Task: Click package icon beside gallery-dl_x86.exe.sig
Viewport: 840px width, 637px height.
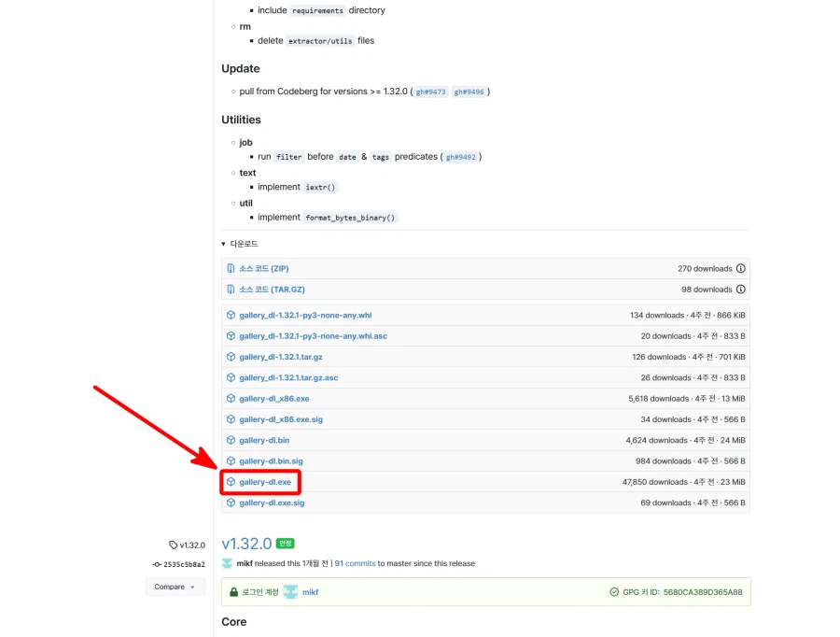Action: coord(231,420)
